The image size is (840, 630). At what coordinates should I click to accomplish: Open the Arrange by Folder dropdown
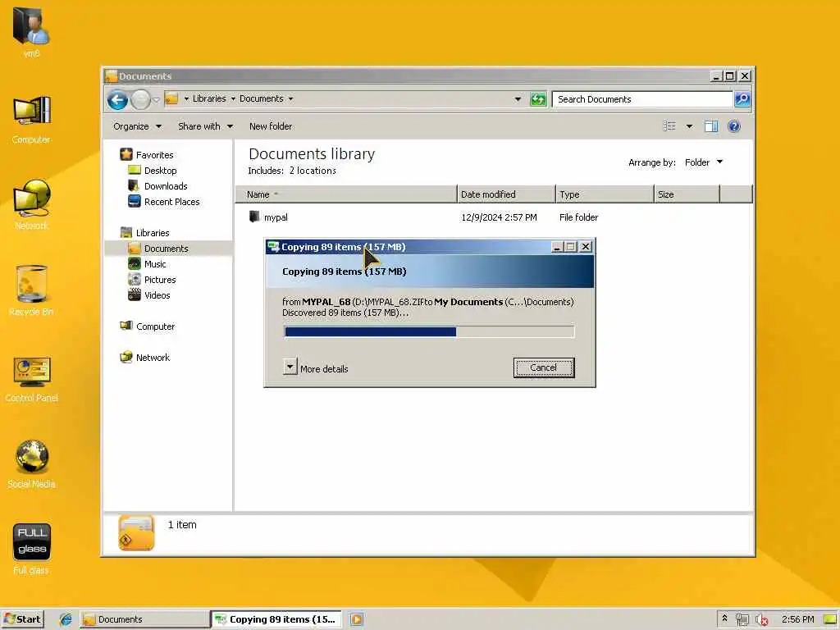[x=703, y=162]
